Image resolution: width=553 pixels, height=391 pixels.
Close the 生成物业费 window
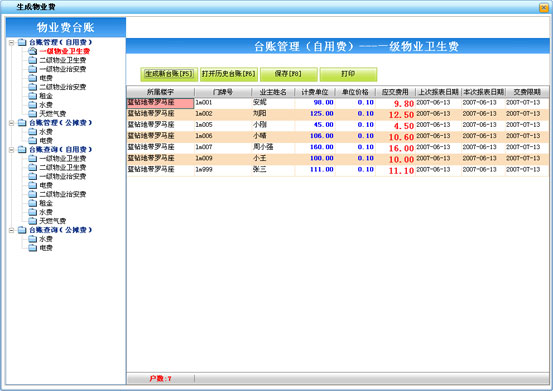tap(543, 7)
